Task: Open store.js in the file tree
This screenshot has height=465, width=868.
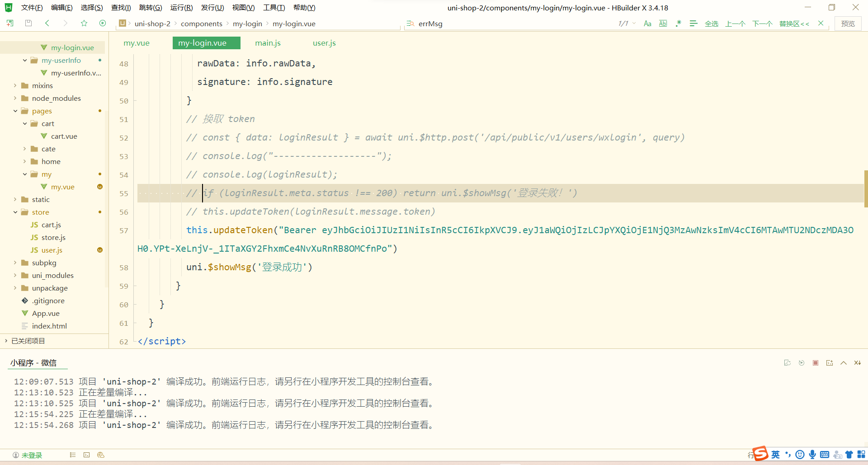Action: click(53, 237)
